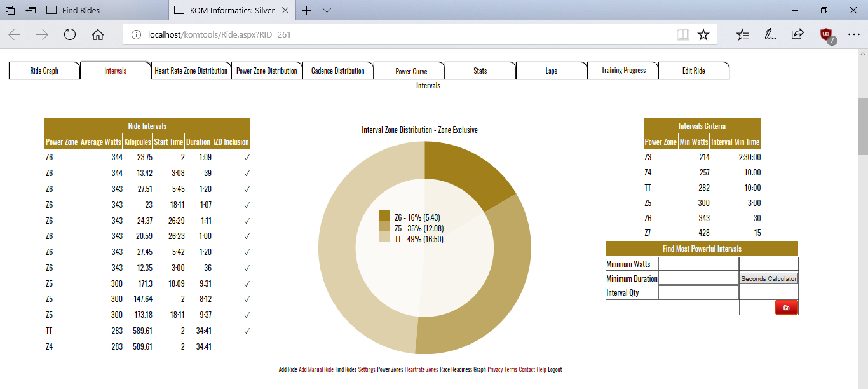This screenshot has height=389, width=868.
Task: Open the favorites hub icon
Action: coord(742,35)
